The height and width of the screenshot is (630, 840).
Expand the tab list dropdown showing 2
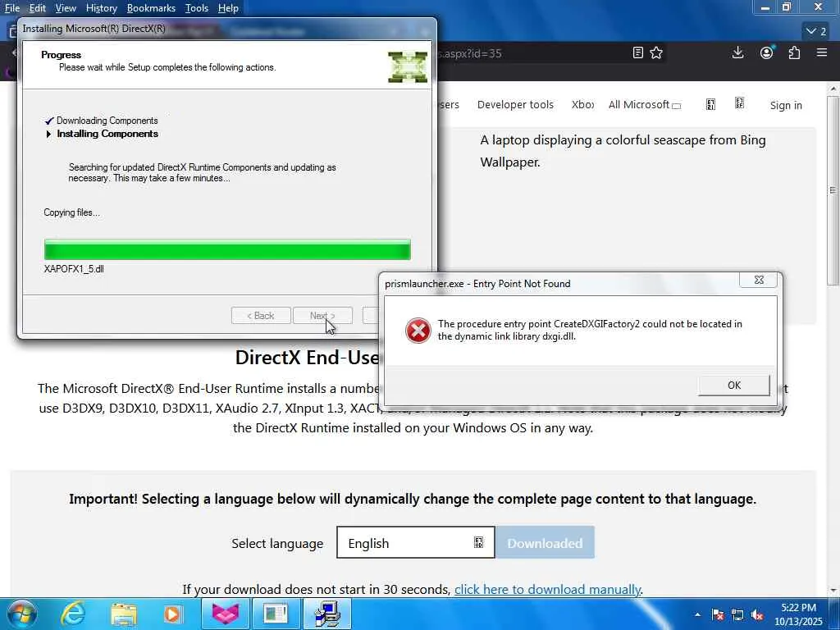pos(816,31)
